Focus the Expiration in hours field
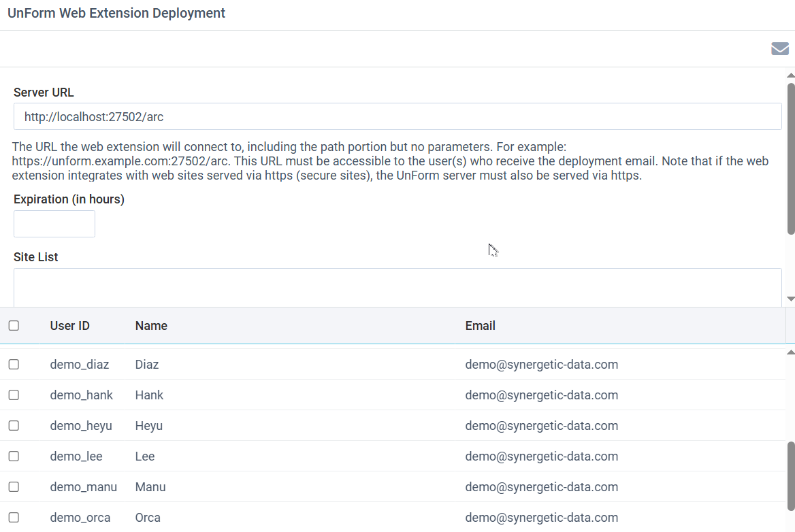 pyautogui.click(x=54, y=224)
